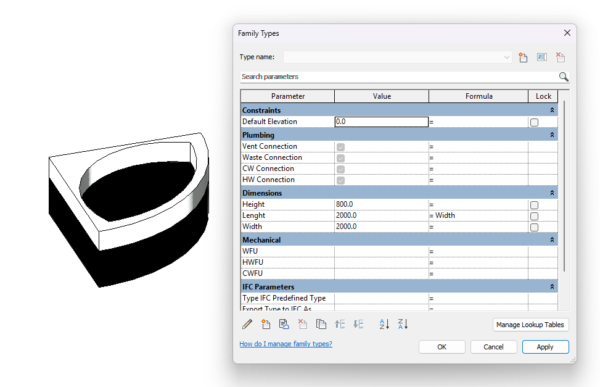Click the Delete Parameter icon in bottom toolbar

[302, 324]
